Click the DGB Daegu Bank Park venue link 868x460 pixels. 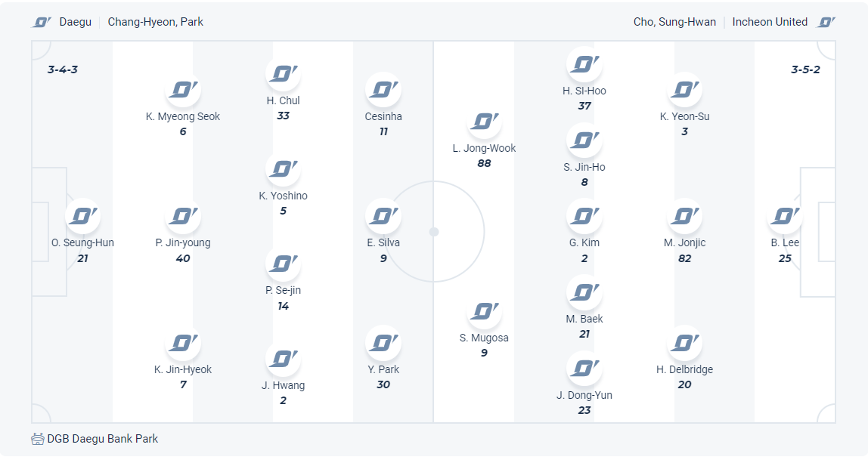point(103,439)
